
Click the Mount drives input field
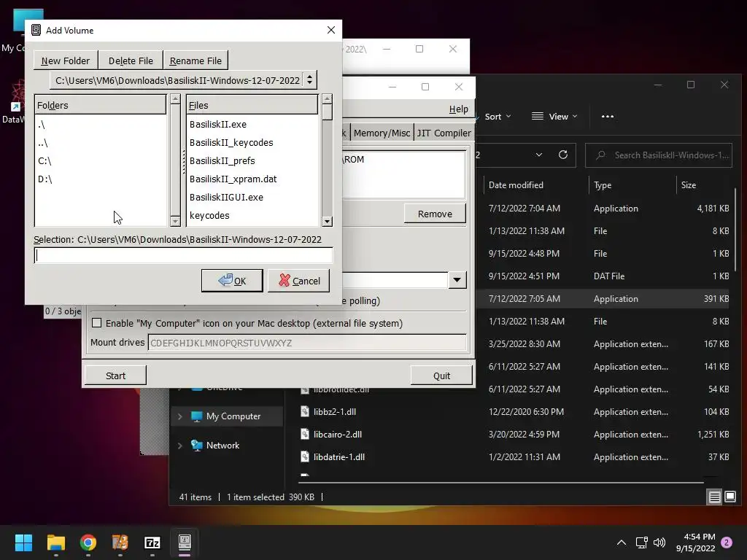tap(307, 343)
